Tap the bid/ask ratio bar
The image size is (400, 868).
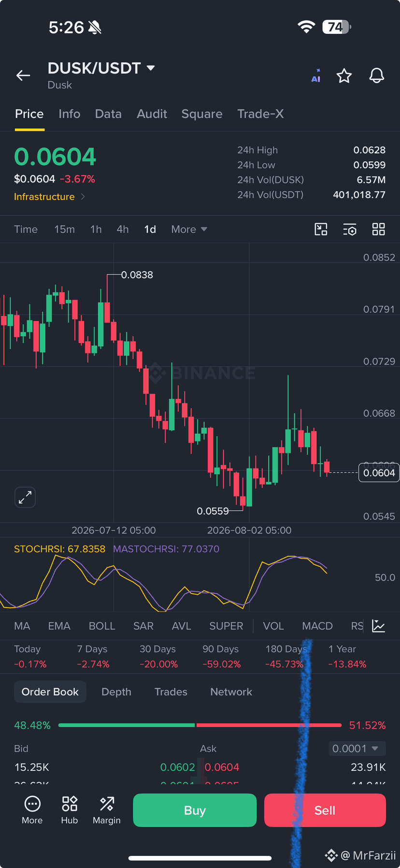tap(200, 725)
